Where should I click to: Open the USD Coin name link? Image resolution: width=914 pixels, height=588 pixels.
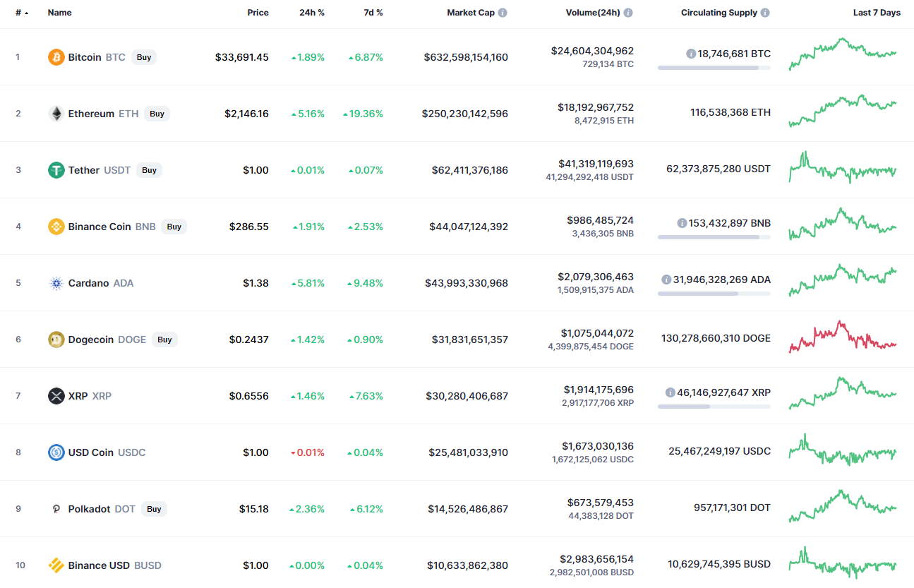pos(90,452)
